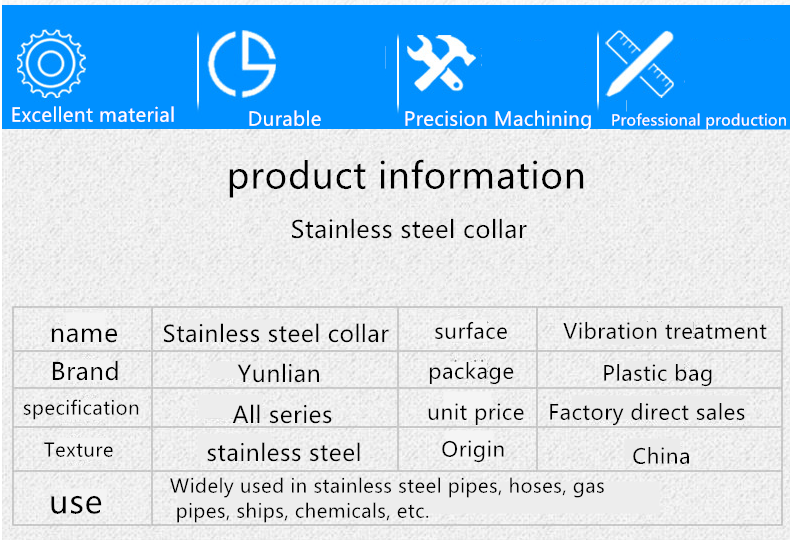Select the Texture row label

[x=79, y=450]
